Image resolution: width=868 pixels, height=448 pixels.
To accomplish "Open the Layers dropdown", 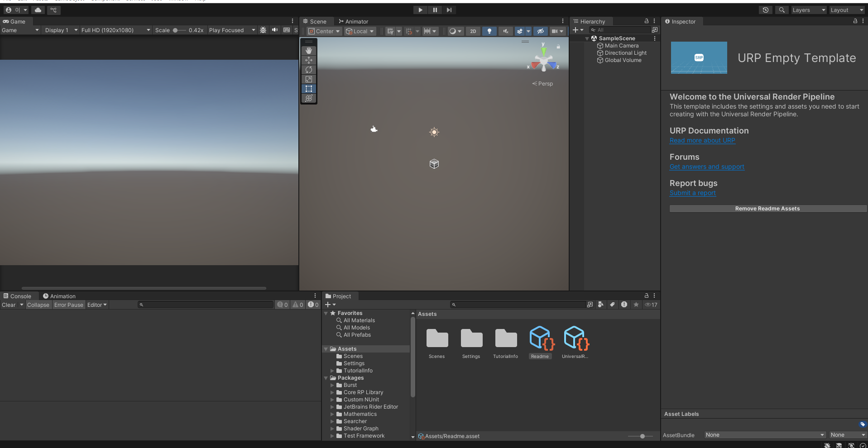I will click(809, 10).
